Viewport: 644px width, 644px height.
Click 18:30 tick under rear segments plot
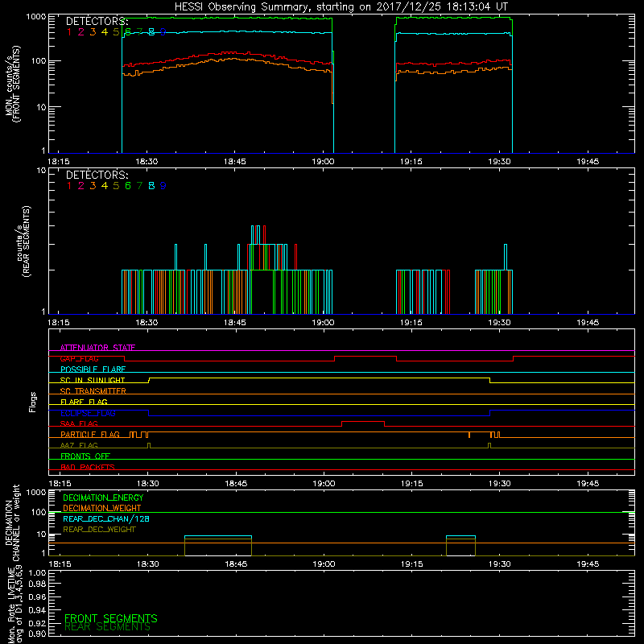[x=147, y=323]
